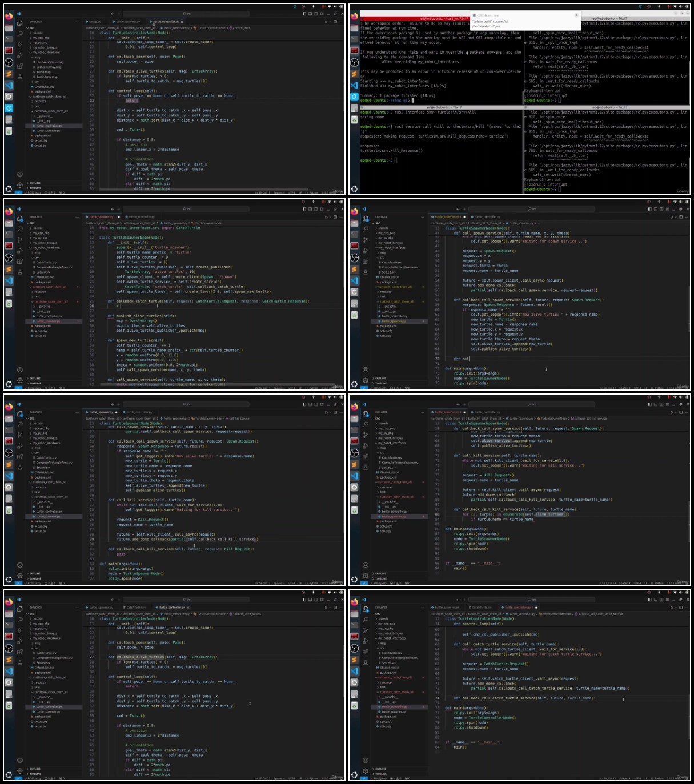Open the Testing flask icon in the top-left screenshot
The height and width of the screenshot is (784, 694).
point(20,76)
